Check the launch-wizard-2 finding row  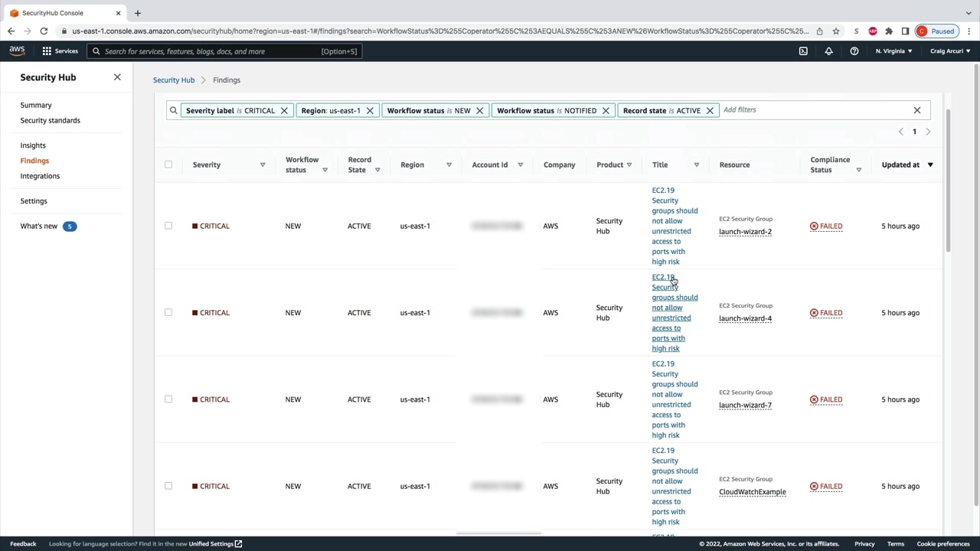point(168,226)
